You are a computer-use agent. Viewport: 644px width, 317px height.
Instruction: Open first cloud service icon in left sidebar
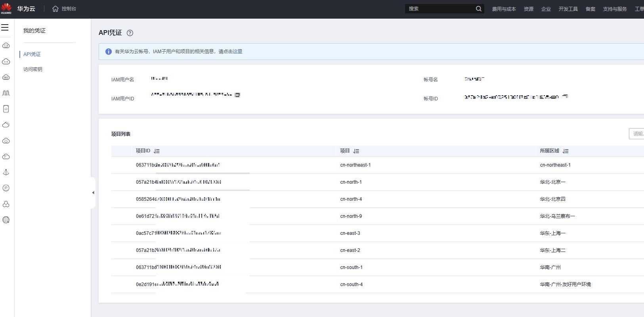6,46
